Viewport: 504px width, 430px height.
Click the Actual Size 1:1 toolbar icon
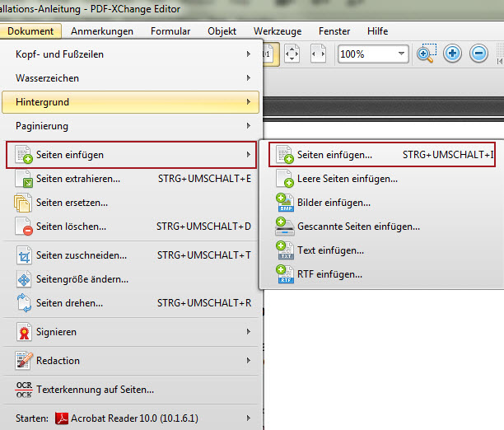click(270, 54)
